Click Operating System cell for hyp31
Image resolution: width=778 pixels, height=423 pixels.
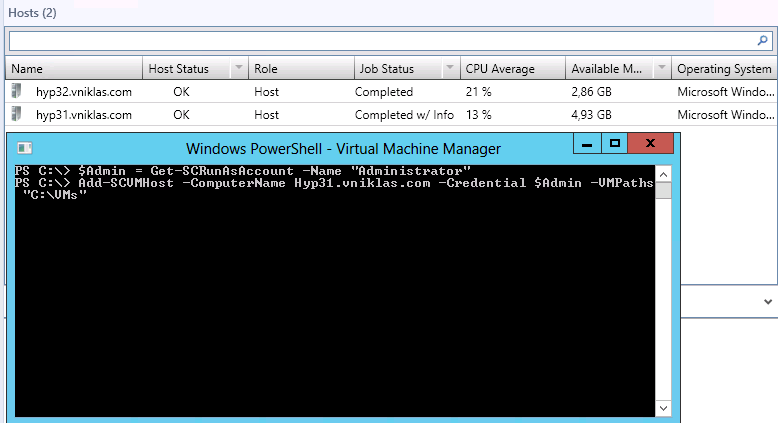(725, 115)
